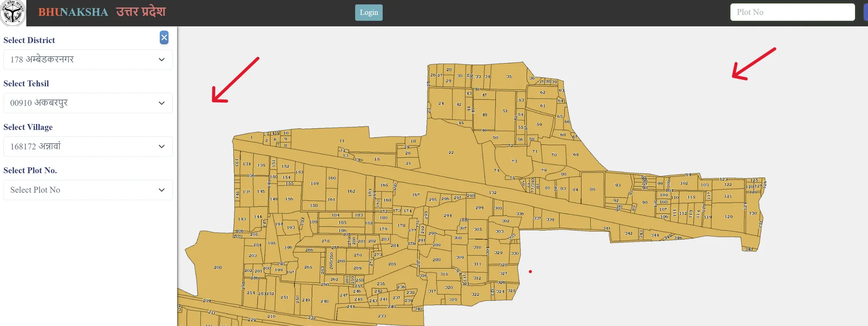
Task: Close the selection side panel
Action: 164,38
